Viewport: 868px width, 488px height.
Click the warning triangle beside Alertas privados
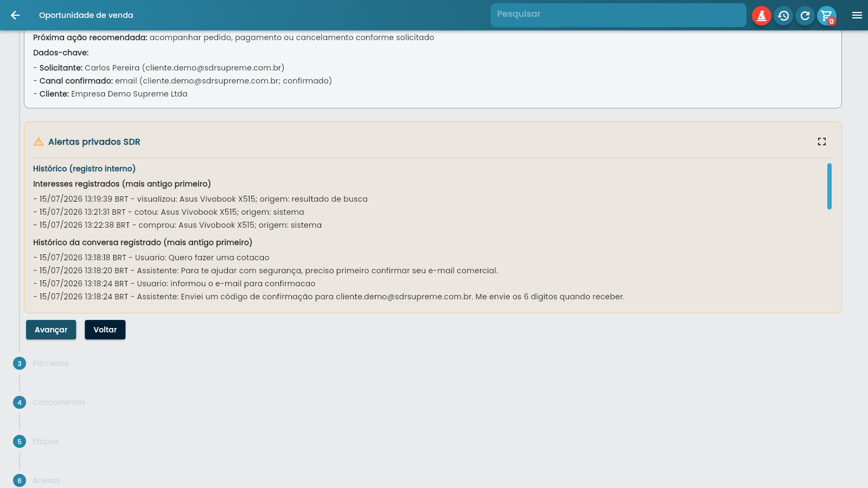(x=39, y=142)
